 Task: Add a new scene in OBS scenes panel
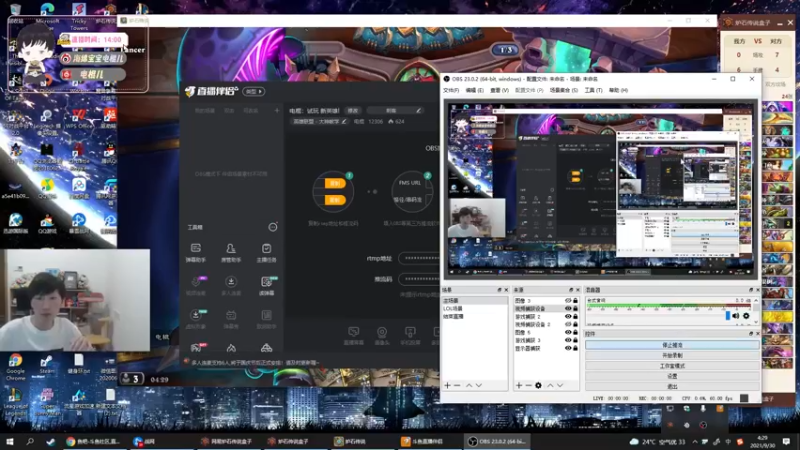[x=447, y=385]
